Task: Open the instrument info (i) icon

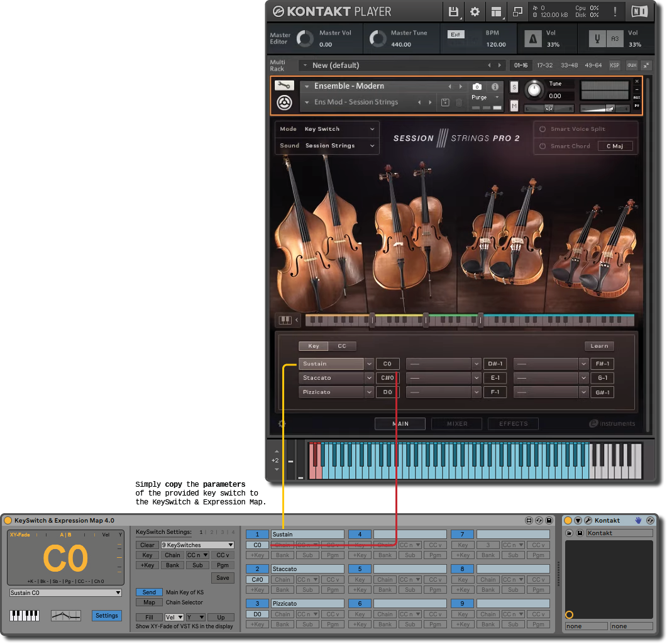Action: tap(495, 87)
